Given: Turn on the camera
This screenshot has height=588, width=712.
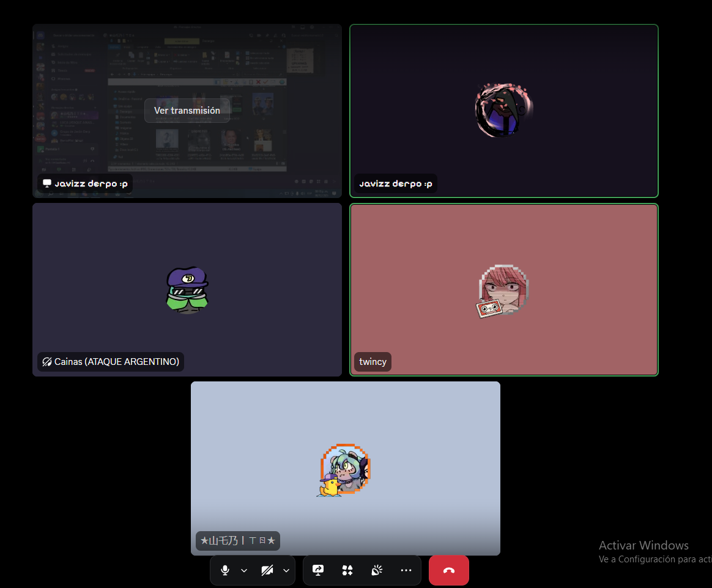Looking at the screenshot, I should (x=267, y=570).
